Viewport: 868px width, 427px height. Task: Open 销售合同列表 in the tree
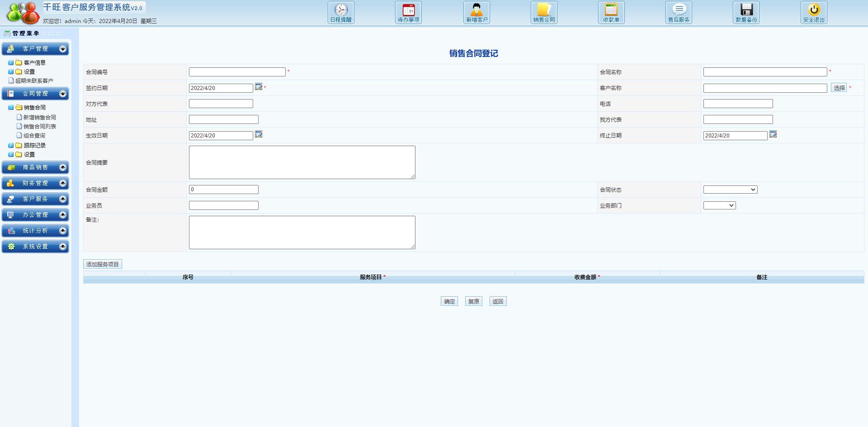(x=40, y=127)
